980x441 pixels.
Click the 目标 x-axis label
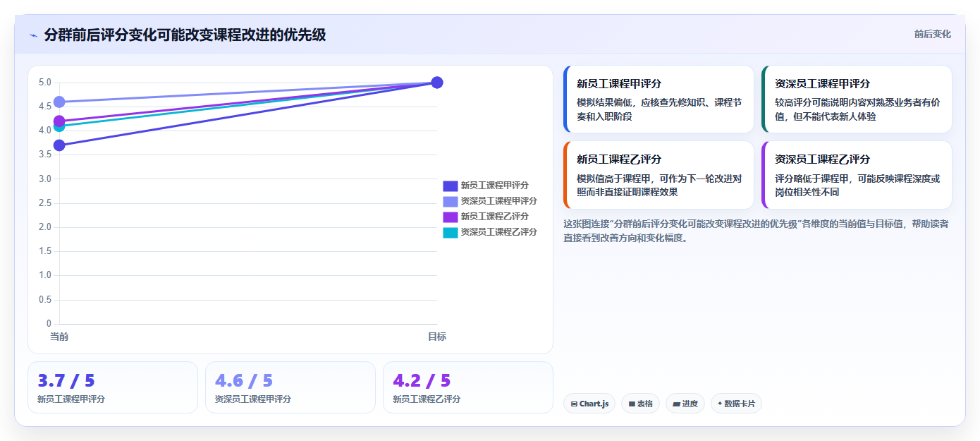(x=437, y=337)
